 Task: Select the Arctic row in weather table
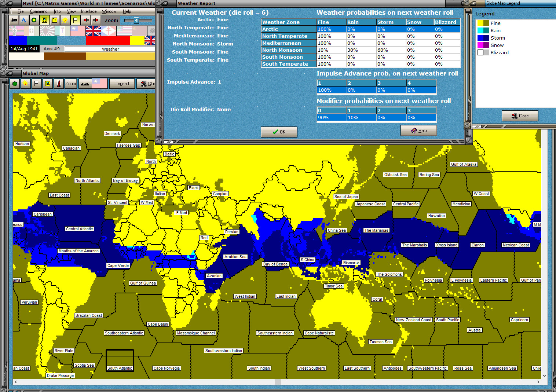coord(361,29)
